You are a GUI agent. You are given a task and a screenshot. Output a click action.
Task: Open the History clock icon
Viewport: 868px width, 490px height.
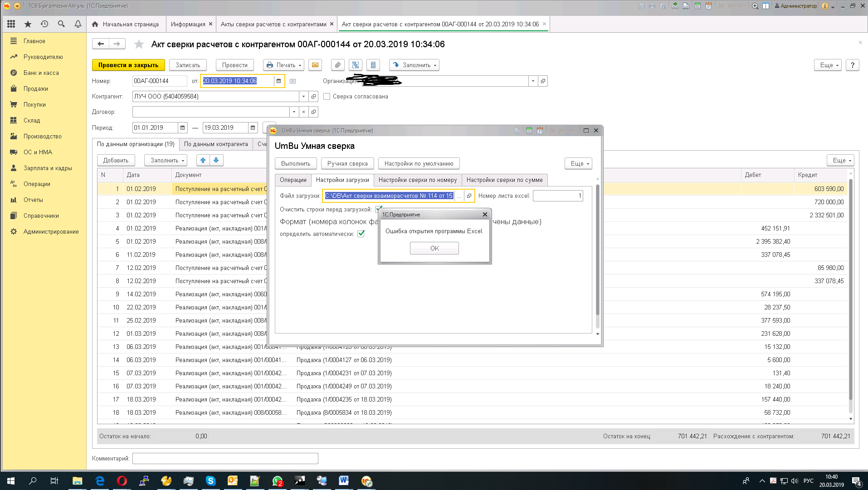pyautogui.click(x=44, y=24)
